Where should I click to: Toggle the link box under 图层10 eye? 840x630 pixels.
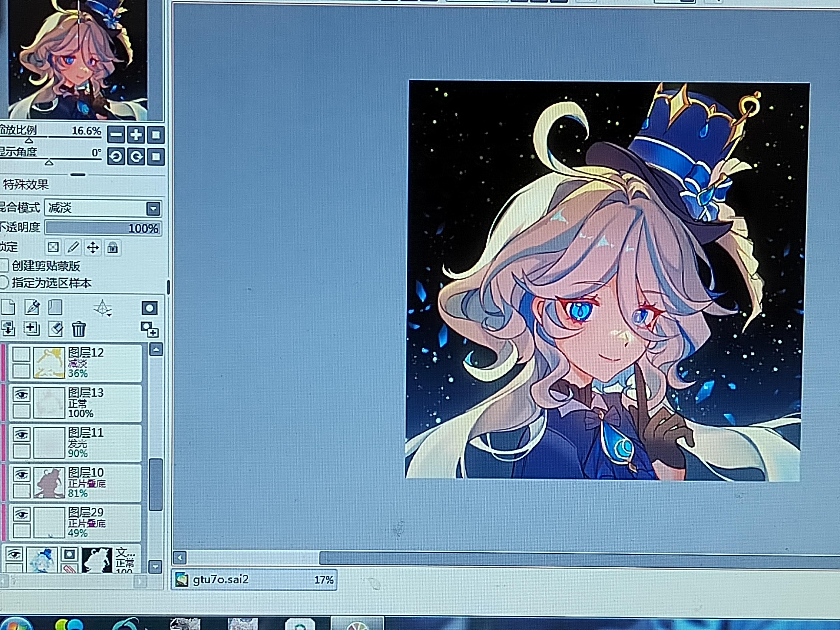(21, 491)
